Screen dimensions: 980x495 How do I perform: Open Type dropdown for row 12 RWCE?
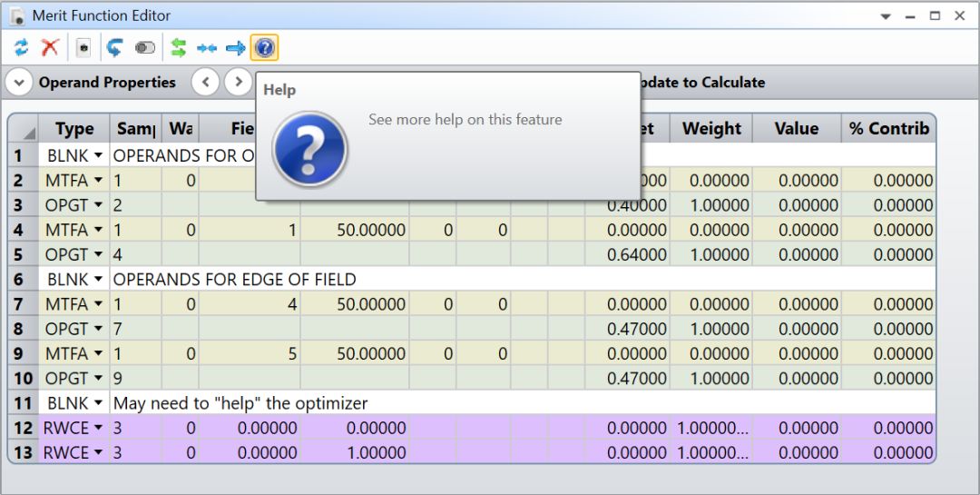pyautogui.click(x=98, y=428)
